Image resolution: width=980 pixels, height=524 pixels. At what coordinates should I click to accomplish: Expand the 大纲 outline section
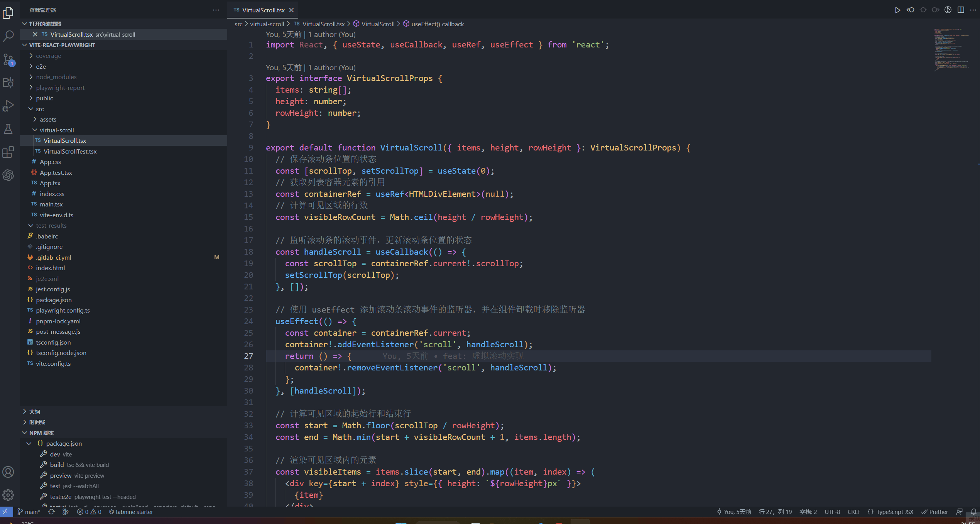[x=35, y=411]
